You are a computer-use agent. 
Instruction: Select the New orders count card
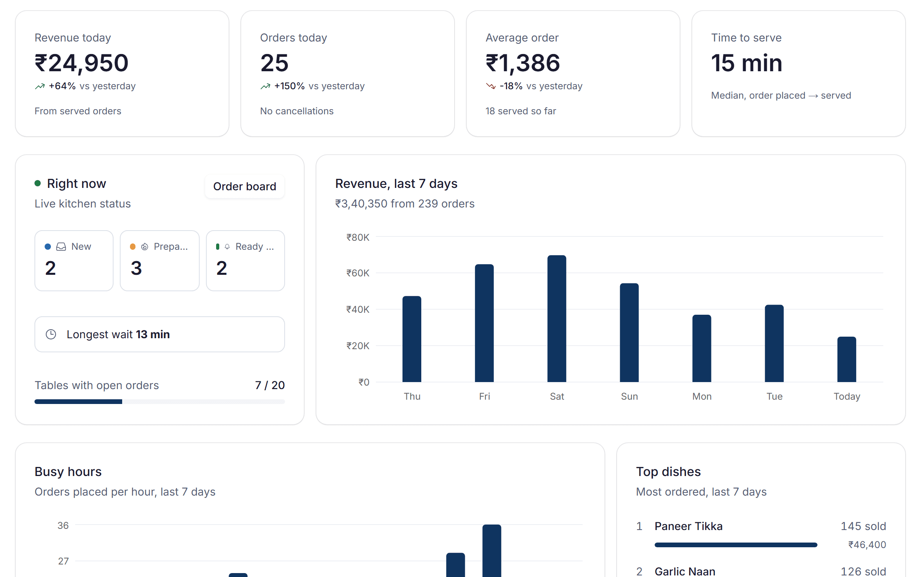tap(74, 261)
